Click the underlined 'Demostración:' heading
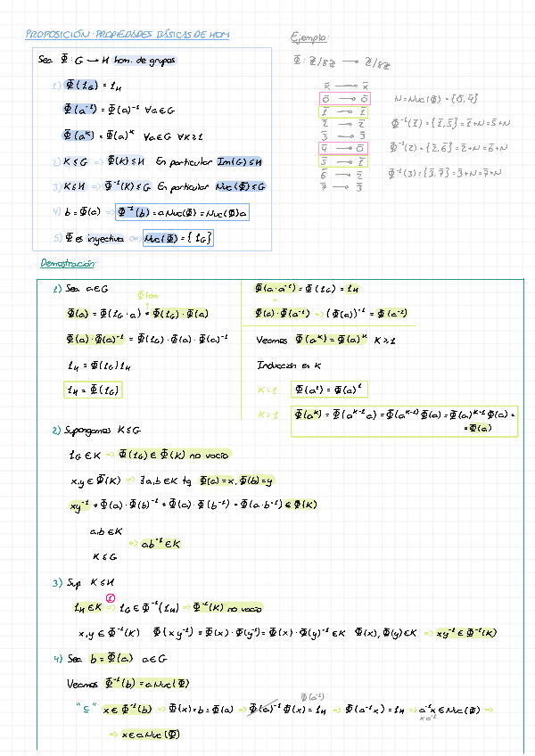Image resolution: width=535 pixels, height=756 pixels. (71, 264)
